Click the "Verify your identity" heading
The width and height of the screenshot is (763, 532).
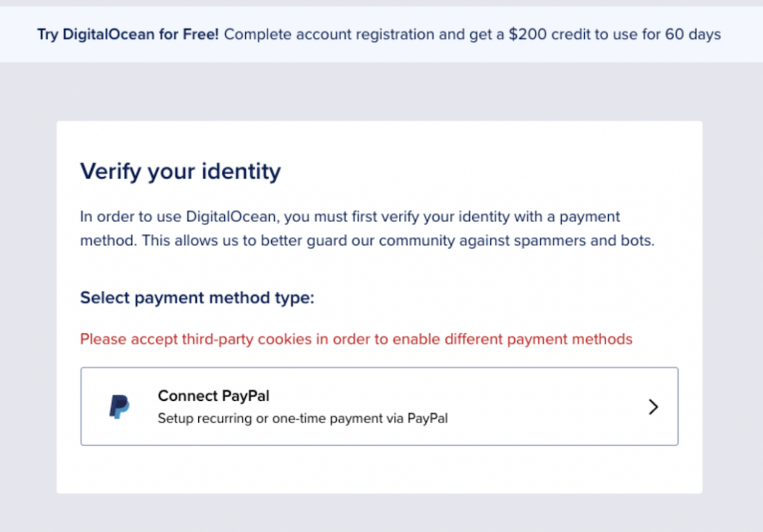(x=180, y=171)
